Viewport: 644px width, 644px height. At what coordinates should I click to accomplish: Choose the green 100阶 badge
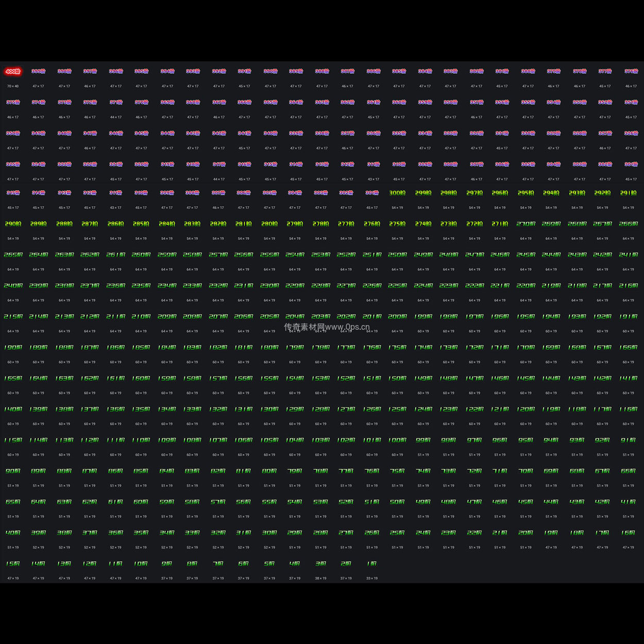(x=397, y=440)
